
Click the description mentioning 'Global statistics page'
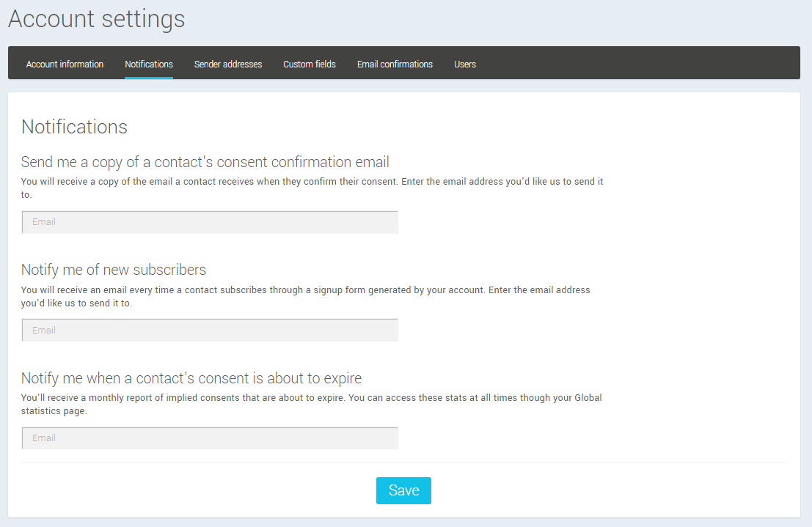coord(311,405)
